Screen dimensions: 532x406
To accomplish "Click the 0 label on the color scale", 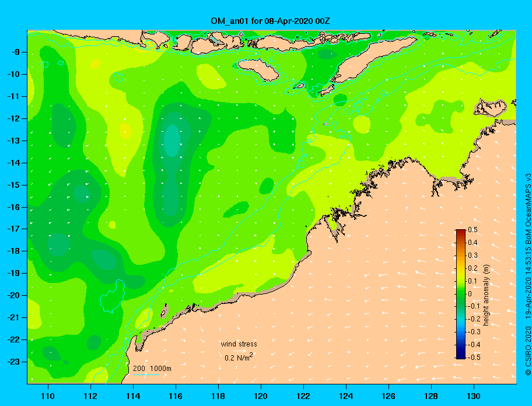I will coord(470,293).
